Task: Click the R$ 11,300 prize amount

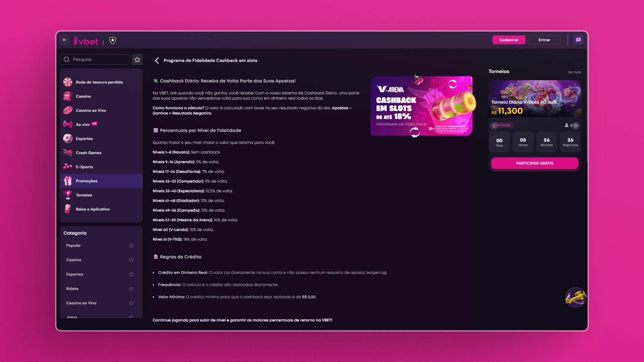Action: [507, 111]
